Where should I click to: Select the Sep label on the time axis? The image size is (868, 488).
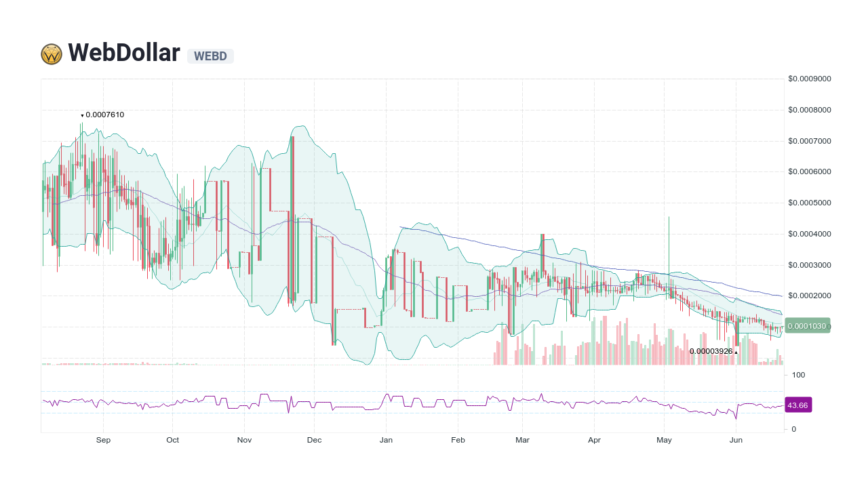click(103, 439)
